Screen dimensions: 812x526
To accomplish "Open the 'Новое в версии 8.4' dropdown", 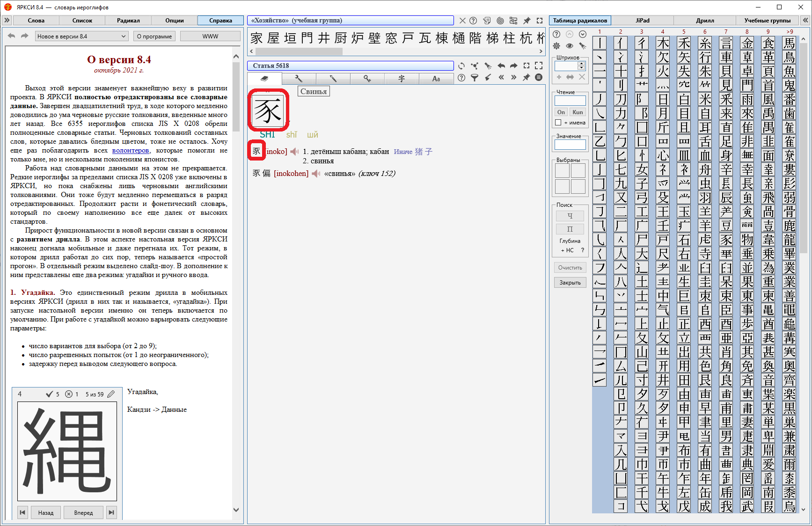I will pos(82,37).
